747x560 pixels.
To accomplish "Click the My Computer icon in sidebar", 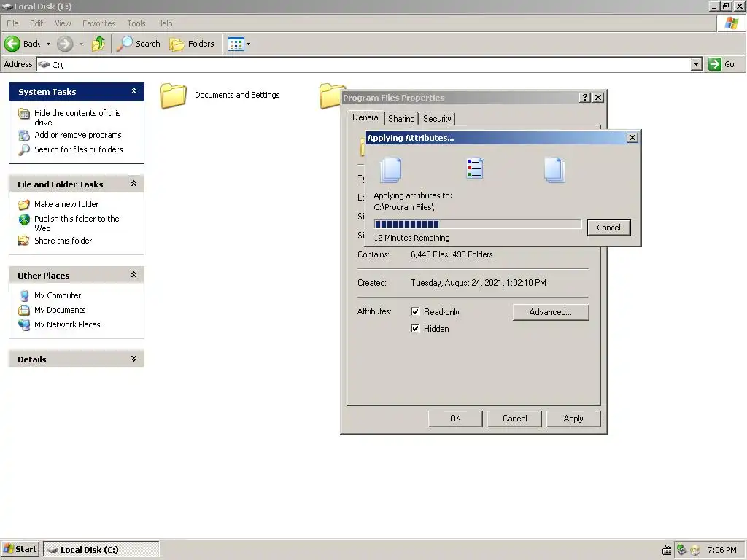I will click(24, 296).
